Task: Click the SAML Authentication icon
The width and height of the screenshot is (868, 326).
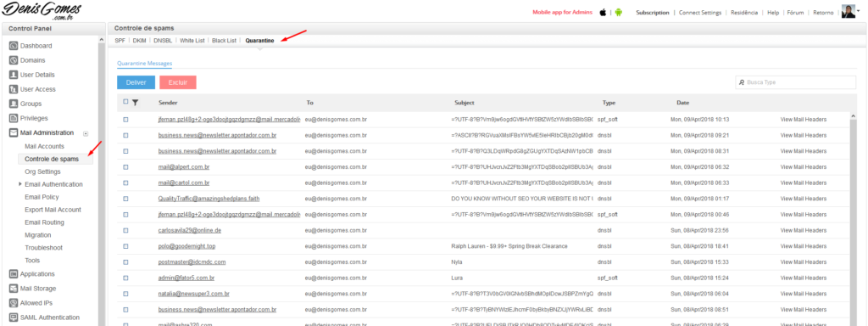Action: pyautogui.click(x=14, y=318)
